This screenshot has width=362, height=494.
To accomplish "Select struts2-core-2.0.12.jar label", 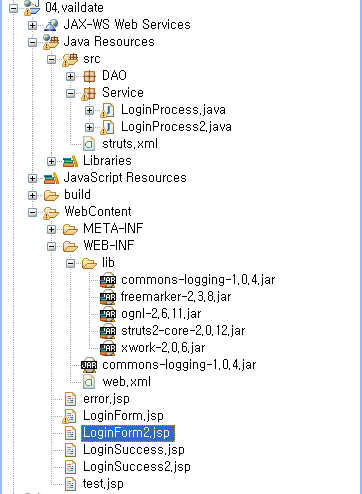I will click(183, 331).
